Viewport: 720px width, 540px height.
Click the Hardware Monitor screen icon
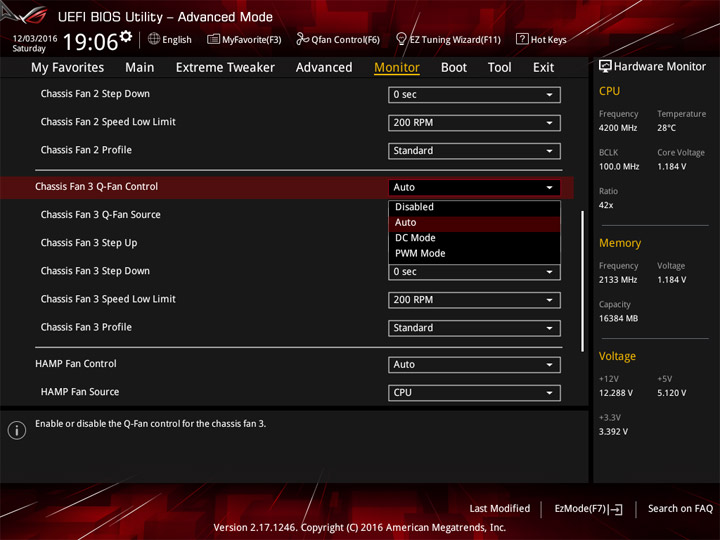coord(605,67)
